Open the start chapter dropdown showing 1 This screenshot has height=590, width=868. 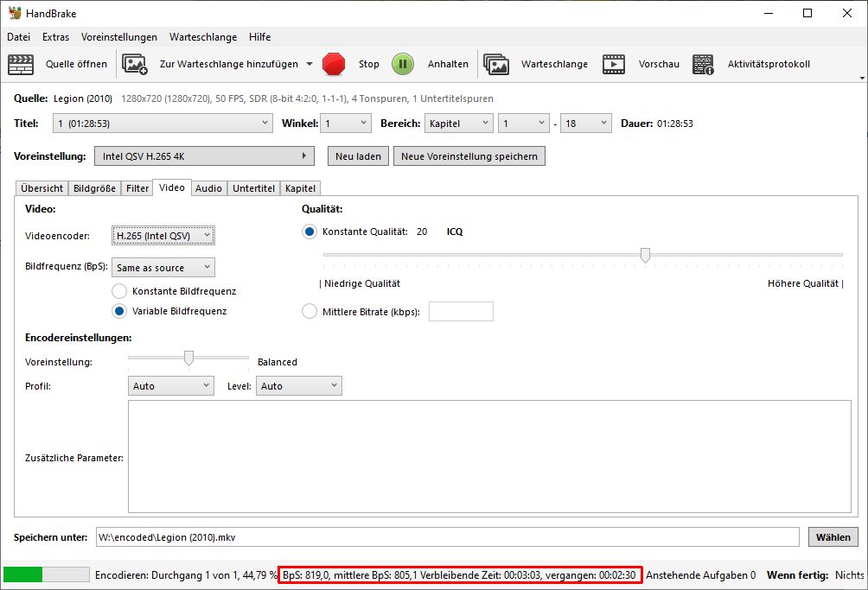click(524, 124)
